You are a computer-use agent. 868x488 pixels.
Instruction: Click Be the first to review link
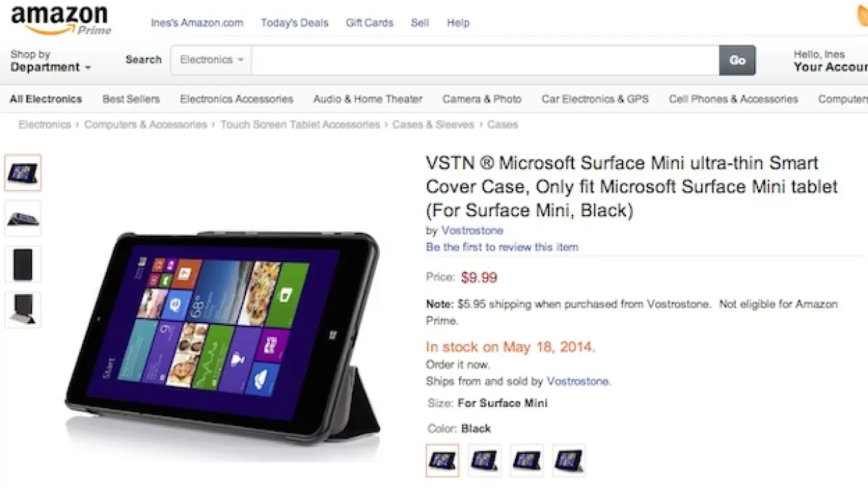[502, 247]
